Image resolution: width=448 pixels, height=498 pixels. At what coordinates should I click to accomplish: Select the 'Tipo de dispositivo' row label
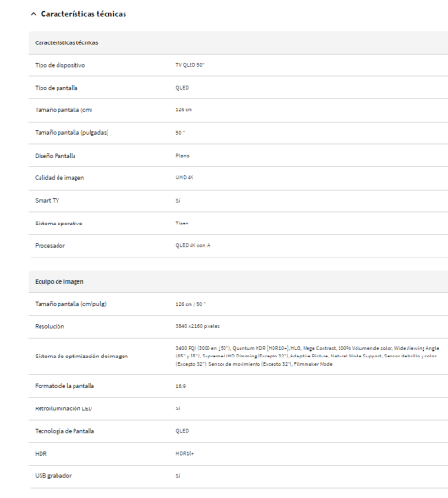(60, 65)
